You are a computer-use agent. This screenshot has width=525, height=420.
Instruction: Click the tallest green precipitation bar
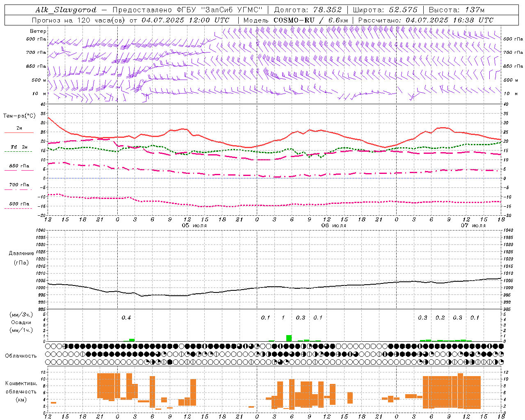point(289,338)
